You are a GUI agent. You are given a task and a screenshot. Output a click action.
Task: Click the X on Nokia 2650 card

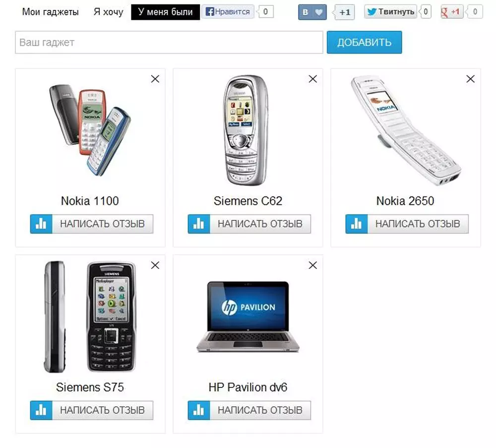470,79
